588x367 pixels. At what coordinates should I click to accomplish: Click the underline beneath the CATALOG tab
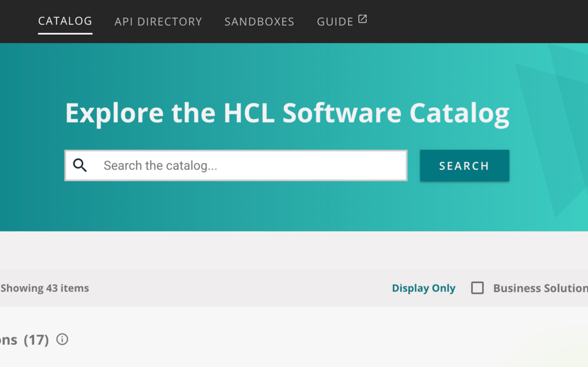tap(65, 34)
